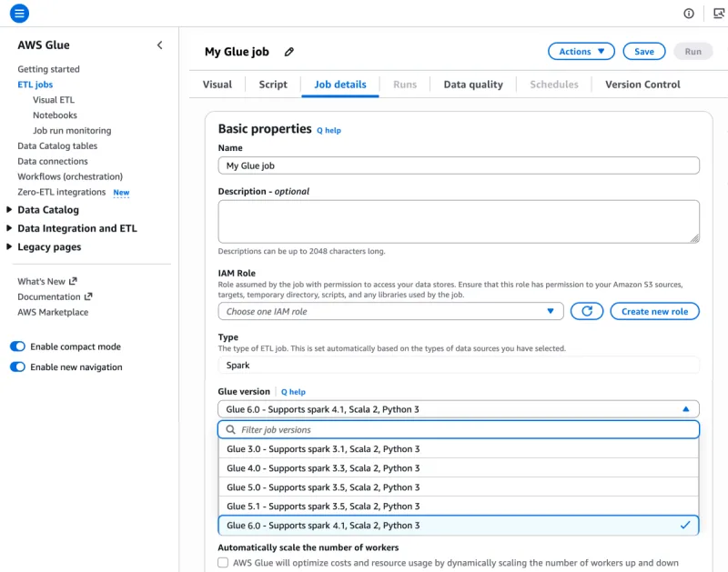Open the blue hamburger navigation menu
Screen dimensions: 728x572
click(19, 13)
